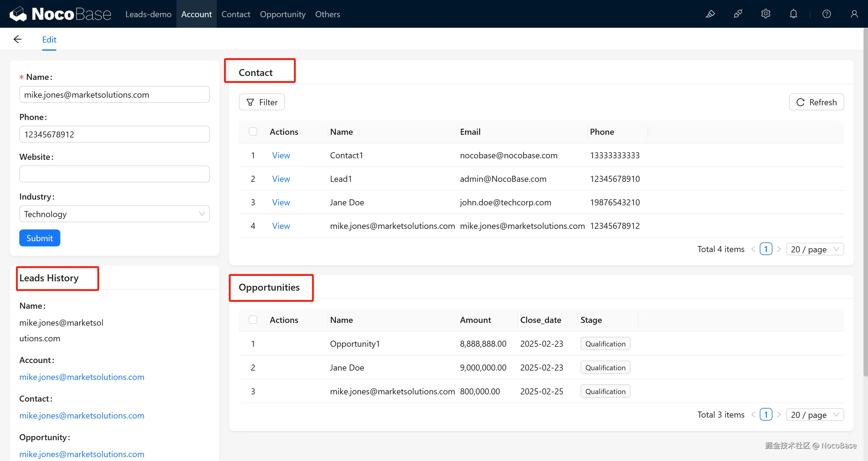Screen dimensions: 868x461
Task: Open the notifications bell icon
Action: pos(793,14)
